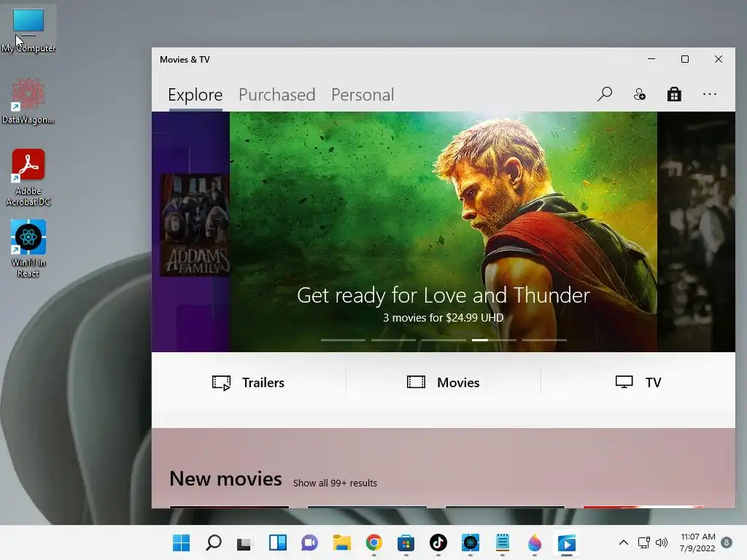Open Notepad from taskbar

click(x=503, y=542)
